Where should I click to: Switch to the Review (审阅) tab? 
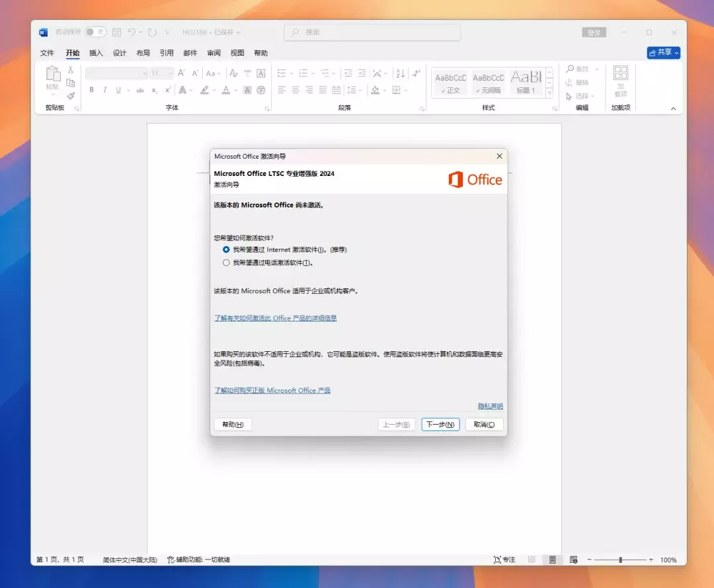(214, 53)
